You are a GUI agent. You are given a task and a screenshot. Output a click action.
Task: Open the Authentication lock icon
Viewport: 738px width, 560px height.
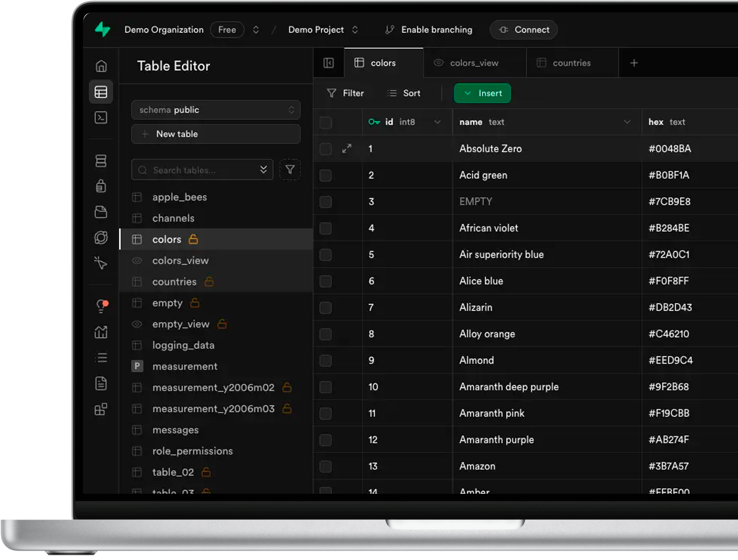[101, 187]
